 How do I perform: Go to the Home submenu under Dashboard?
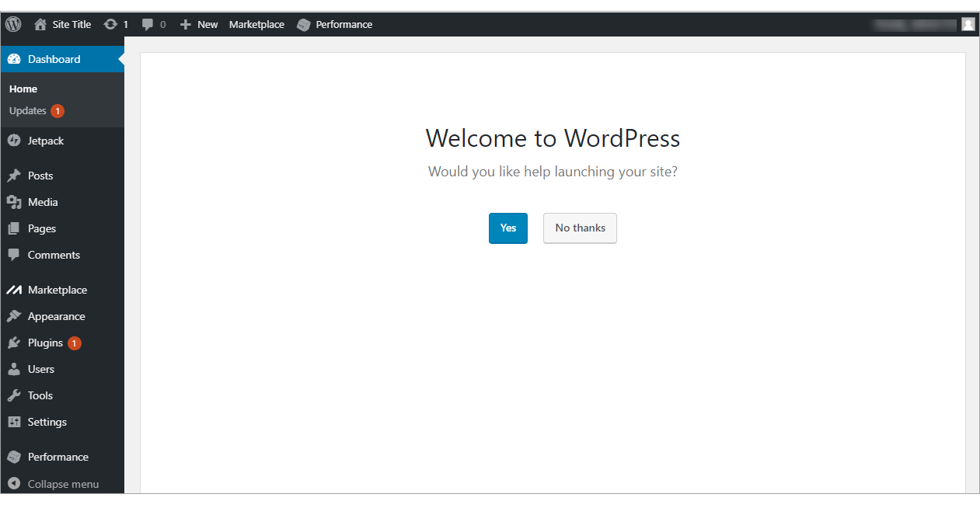tap(23, 89)
